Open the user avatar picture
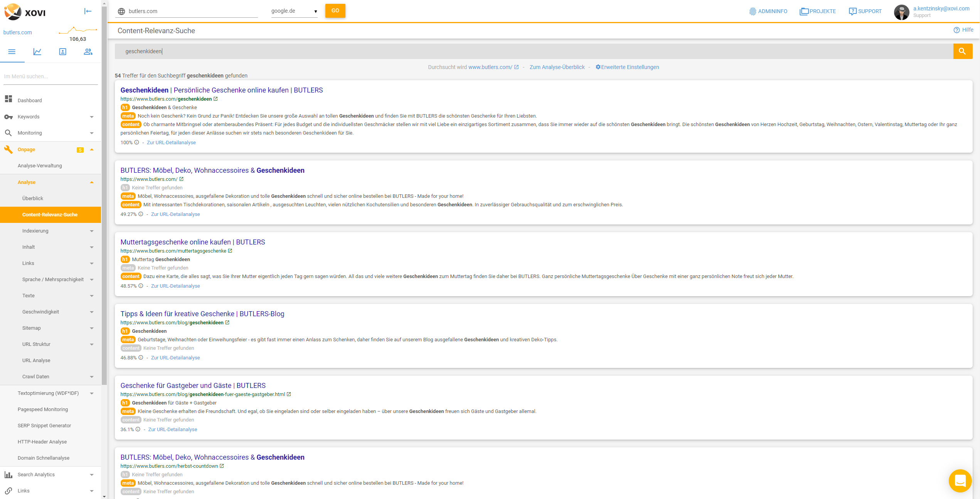The height and width of the screenshot is (499, 980). point(901,12)
